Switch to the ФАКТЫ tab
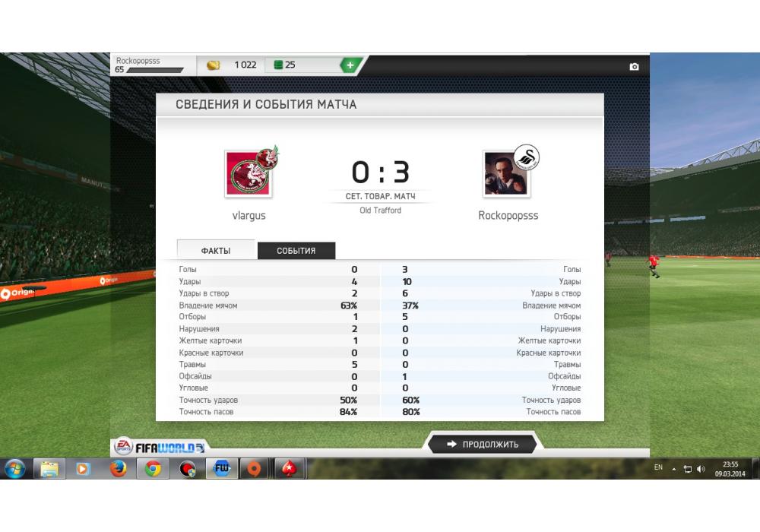The height and width of the screenshot is (532, 760). (x=216, y=250)
